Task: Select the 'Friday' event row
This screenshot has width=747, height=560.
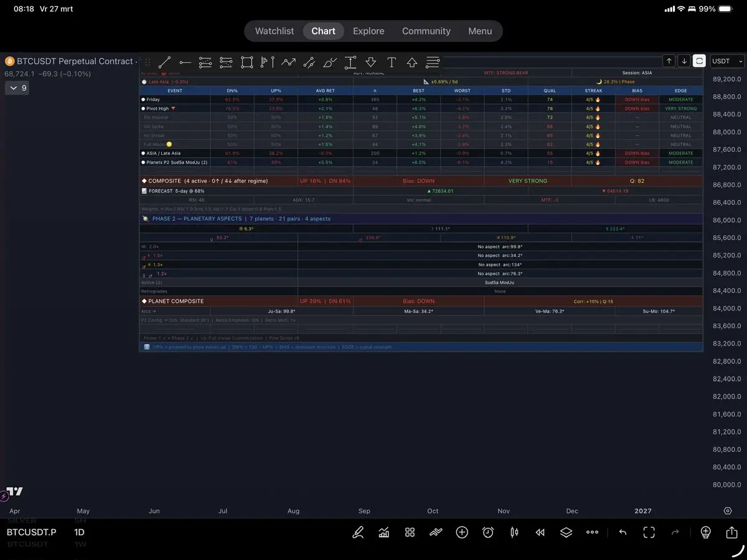Action: click(421, 100)
